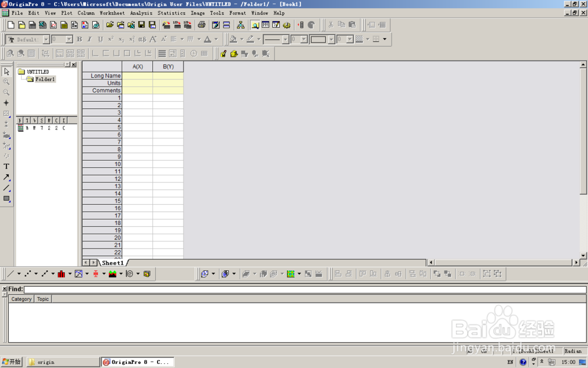Viewport: 588px width, 368px height.
Task: Select the Text tool (T)
Action: (x=6, y=167)
